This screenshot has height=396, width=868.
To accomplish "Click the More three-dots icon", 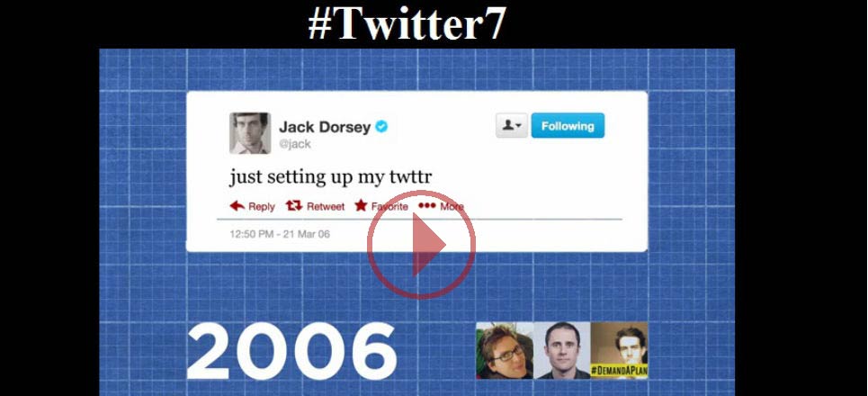I will tap(426, 205).
